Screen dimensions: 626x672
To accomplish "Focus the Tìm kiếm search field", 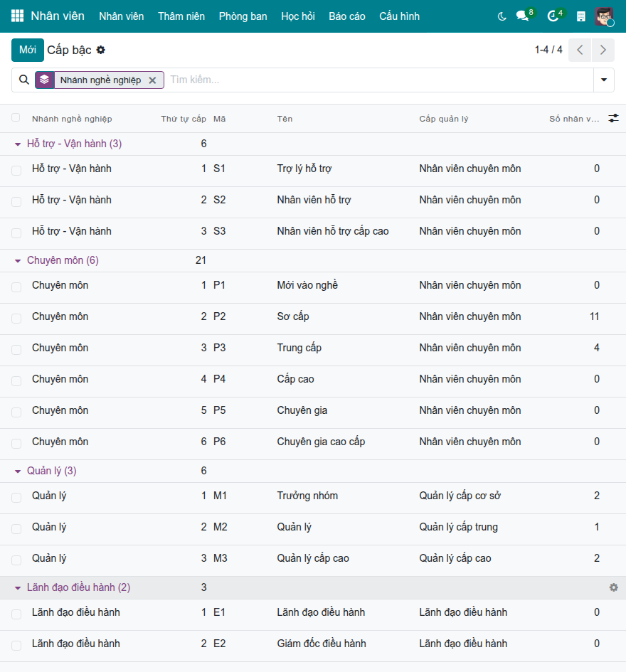I will (x=379, y=80).
